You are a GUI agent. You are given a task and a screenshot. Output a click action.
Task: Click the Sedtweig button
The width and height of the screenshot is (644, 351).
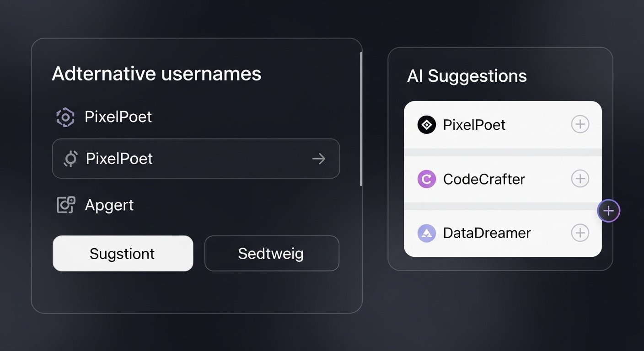pyautogui.click(x=272, y=253)
